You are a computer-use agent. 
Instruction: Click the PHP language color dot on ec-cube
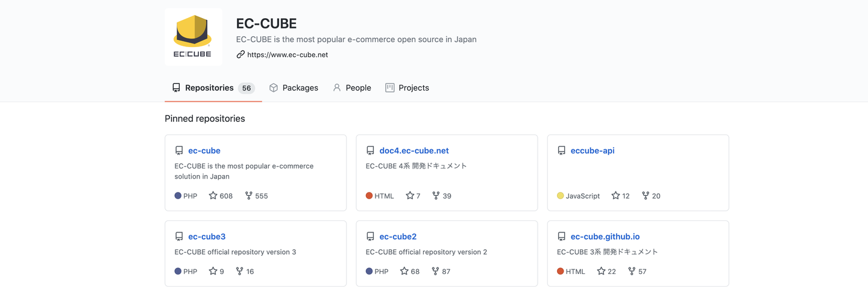(x=178, y=196)
